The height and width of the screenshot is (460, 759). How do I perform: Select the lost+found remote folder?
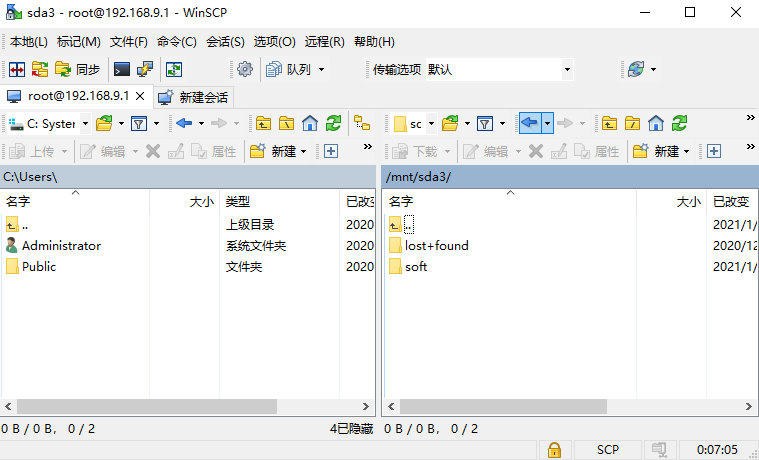[429, 245]
